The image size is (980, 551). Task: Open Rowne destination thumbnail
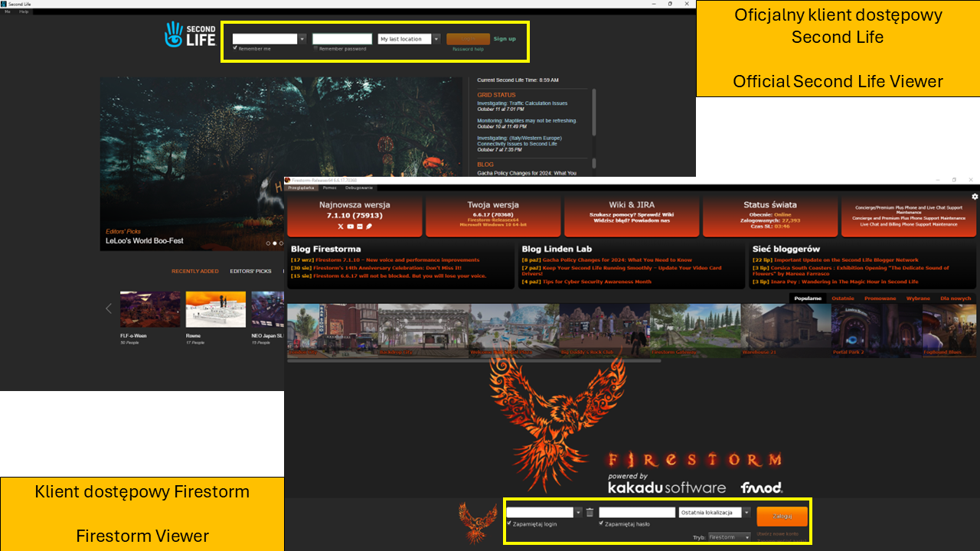click(x=216, y=309)
